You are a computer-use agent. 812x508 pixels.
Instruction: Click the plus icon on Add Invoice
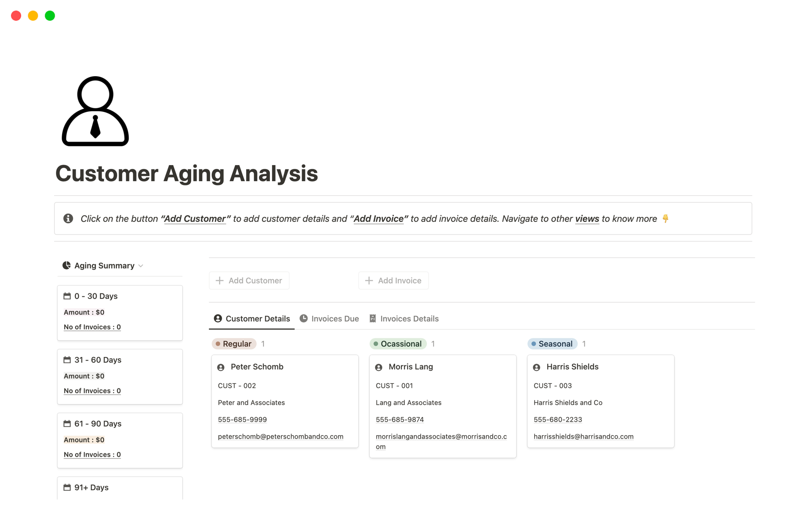click(x=368, y=280)
